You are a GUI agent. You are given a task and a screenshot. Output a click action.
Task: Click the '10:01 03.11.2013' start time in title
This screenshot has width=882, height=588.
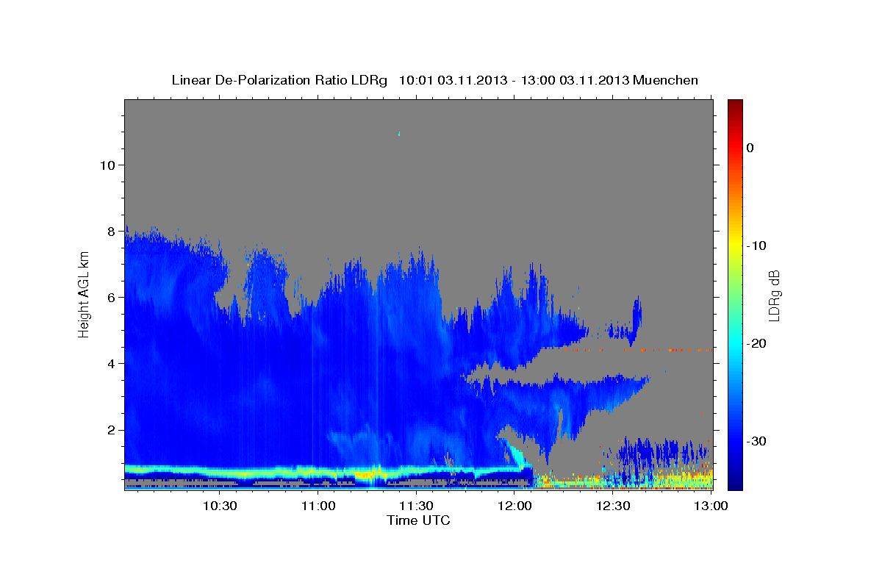(x=453, y=80)
